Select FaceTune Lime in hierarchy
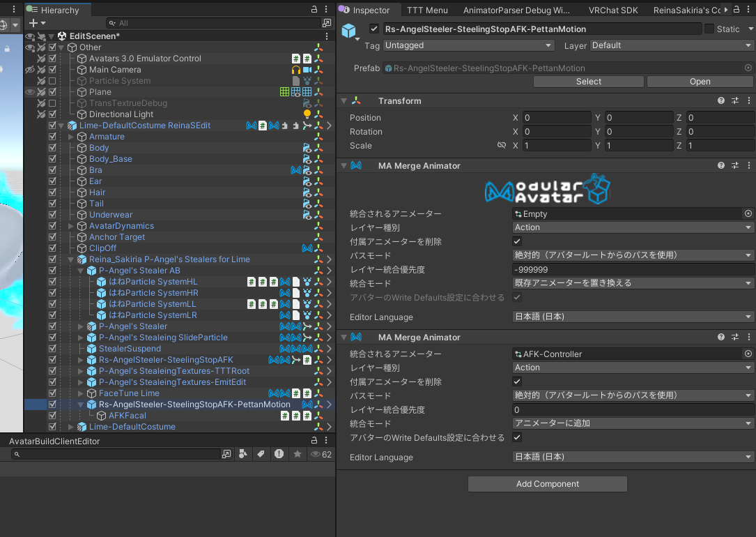 (x=129, y=393)
